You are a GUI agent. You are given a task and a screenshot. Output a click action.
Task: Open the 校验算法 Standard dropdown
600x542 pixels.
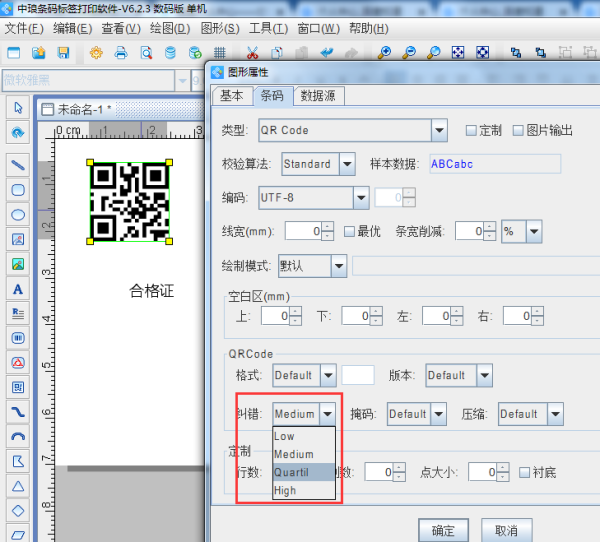pos(347,163)
